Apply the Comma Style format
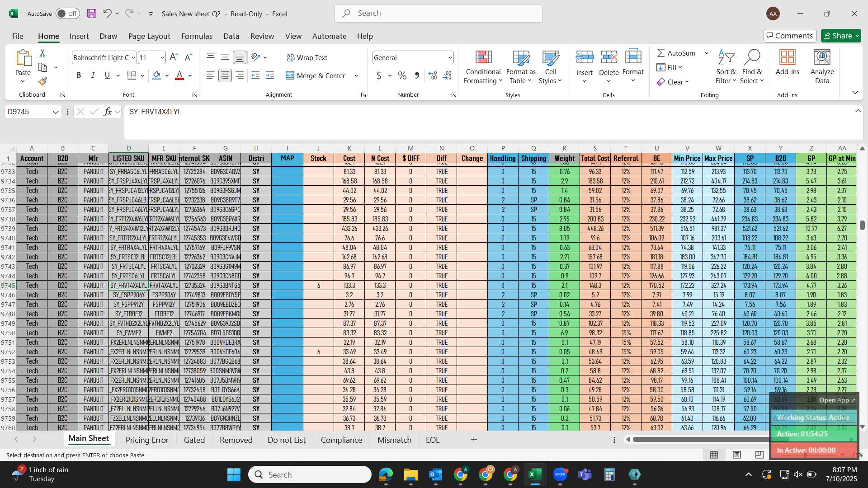 [x=417, y=75]
